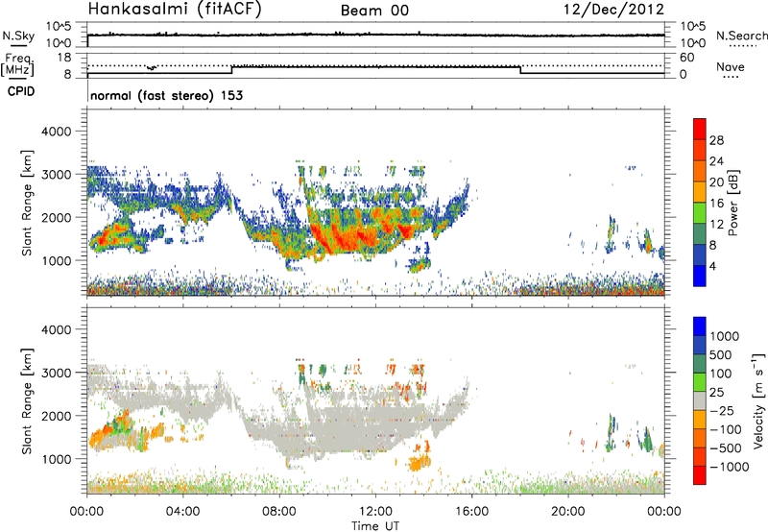The width and height of the screenshot is (768, 532).
Task: Select the "Beam 00" header text
Action: point(374,11)
